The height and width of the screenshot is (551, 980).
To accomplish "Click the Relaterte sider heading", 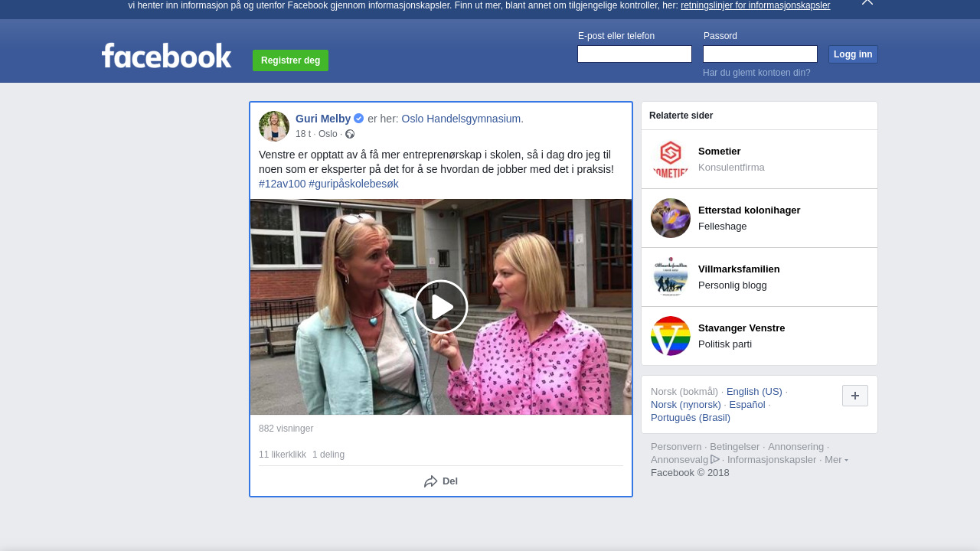I will pos(681,116).
